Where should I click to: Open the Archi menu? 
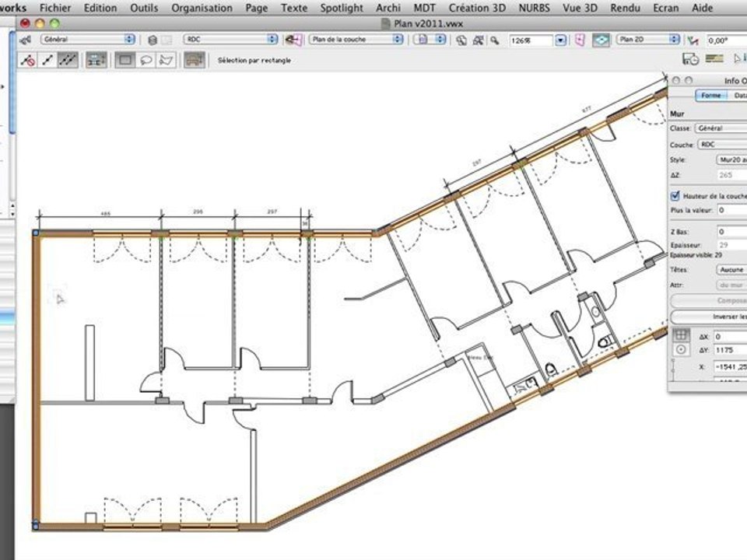click(x=388, y=8)
